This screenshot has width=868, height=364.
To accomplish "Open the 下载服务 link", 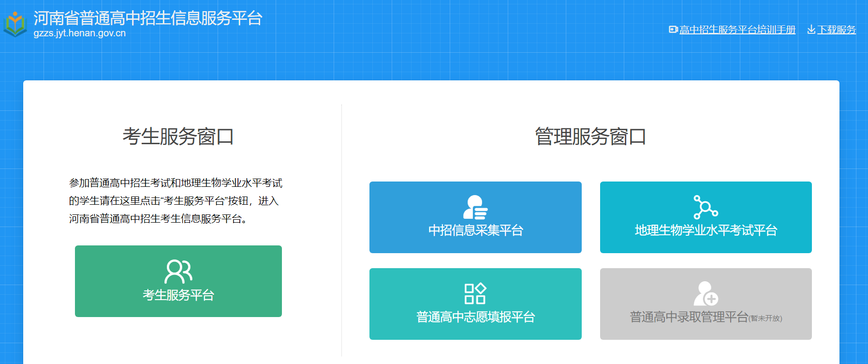I will point(837,30).
